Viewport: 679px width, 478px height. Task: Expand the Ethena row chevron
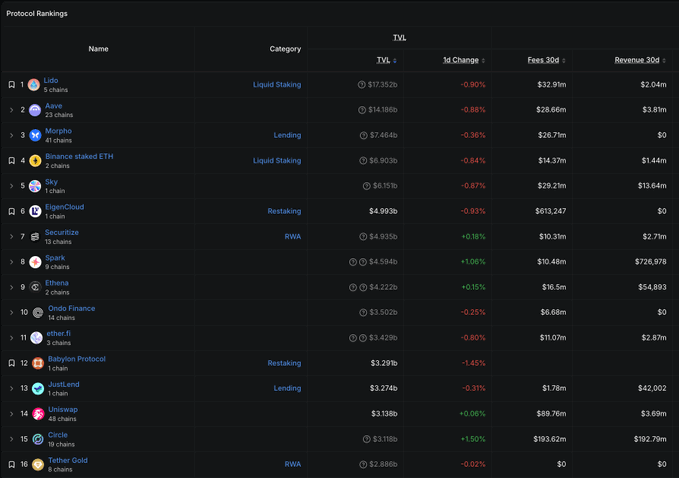point(12,287)
